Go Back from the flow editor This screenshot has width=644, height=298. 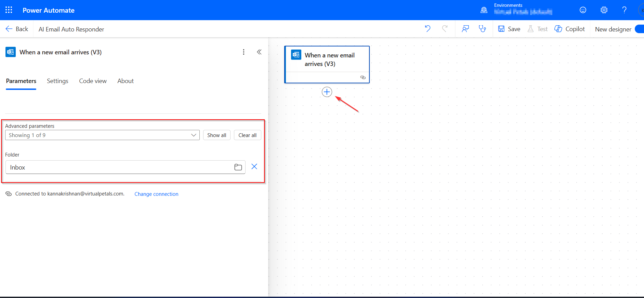point(17,29)
